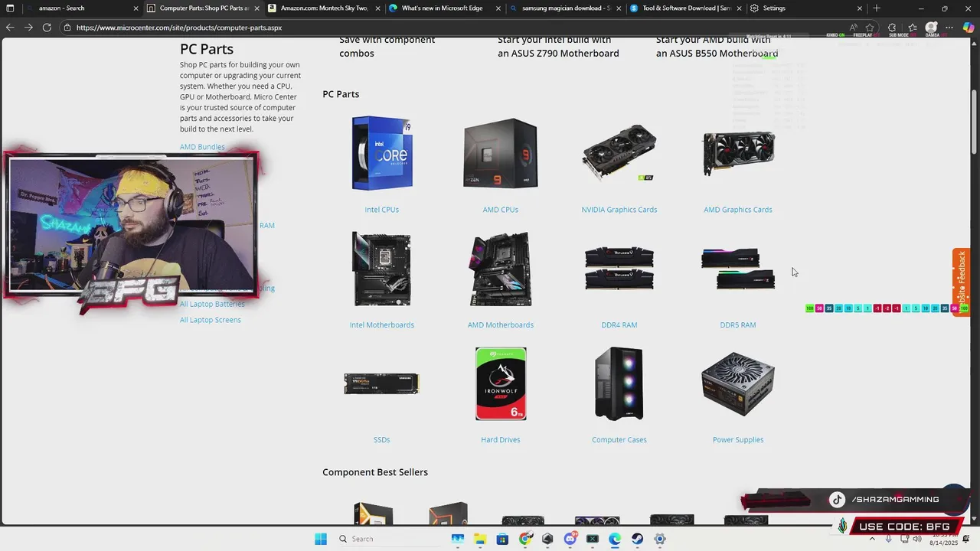Click the computer case product image
Viewport: 980px width, 551px height.
click(x=619, y=384)
